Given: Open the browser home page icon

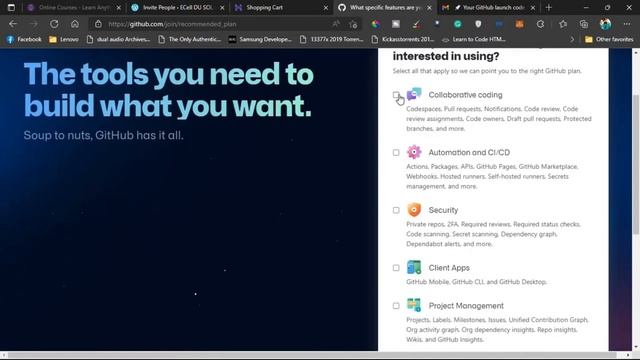Looking at the screenshot, I should [x=75, y=24].
